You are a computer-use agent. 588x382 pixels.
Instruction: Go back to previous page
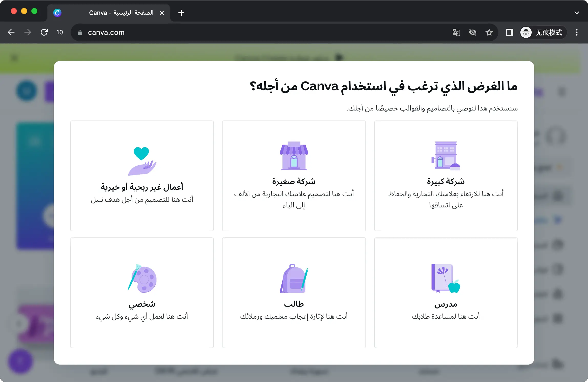point(11,32)
